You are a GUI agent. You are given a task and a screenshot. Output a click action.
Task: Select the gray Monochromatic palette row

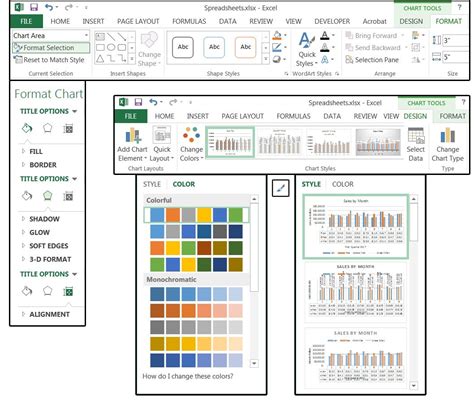click(x=196, y=327)
